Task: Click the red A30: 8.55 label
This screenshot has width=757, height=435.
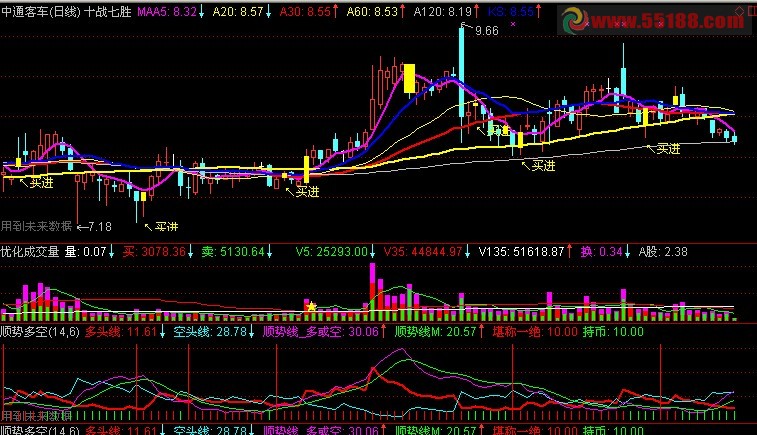Action: pyautogui.click(x=305, y=12)
